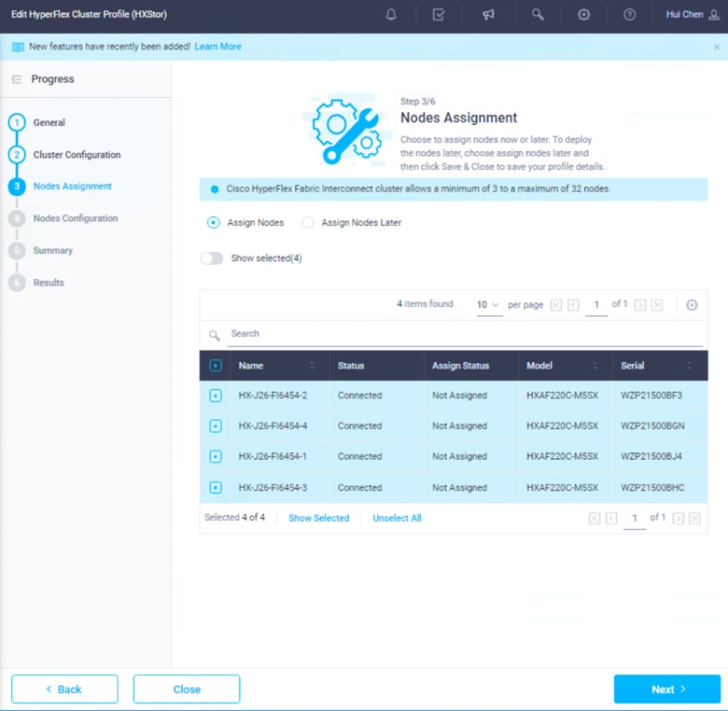Go to last page in top pagination
The height and width of the screenshot is (711, 728).
[656, 305]
